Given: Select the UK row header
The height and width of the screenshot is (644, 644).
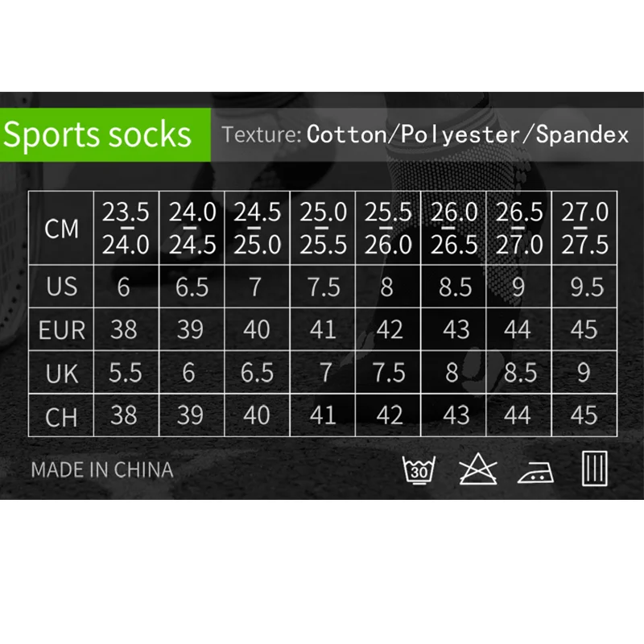Looking at the screenshot, I should 62,373.
